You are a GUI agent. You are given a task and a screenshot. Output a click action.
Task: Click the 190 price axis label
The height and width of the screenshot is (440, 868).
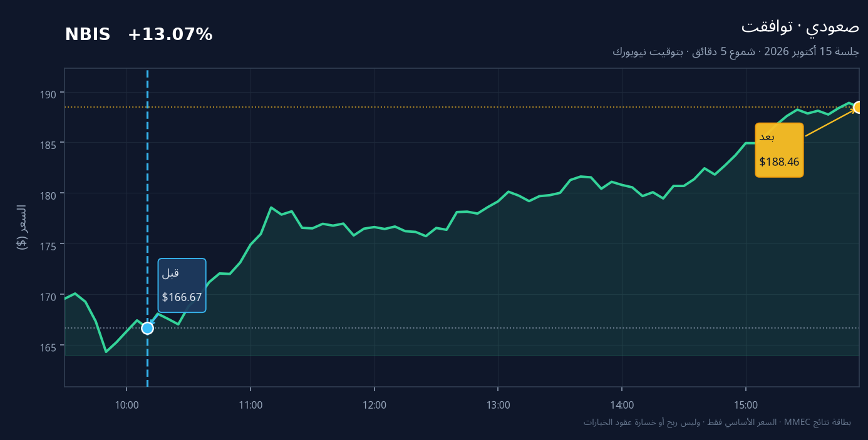point(49,94)
